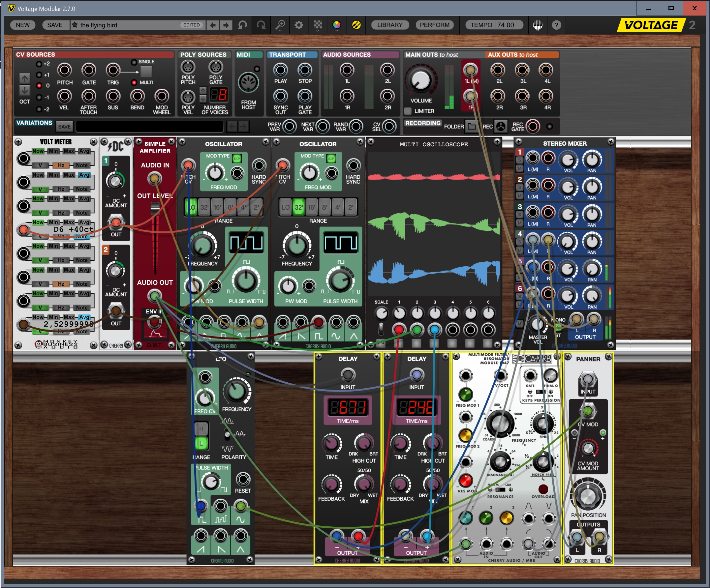Flip the LFO POLARITY switch
Viewport: 710px width, 588px height.
click(x=228, y=435)
